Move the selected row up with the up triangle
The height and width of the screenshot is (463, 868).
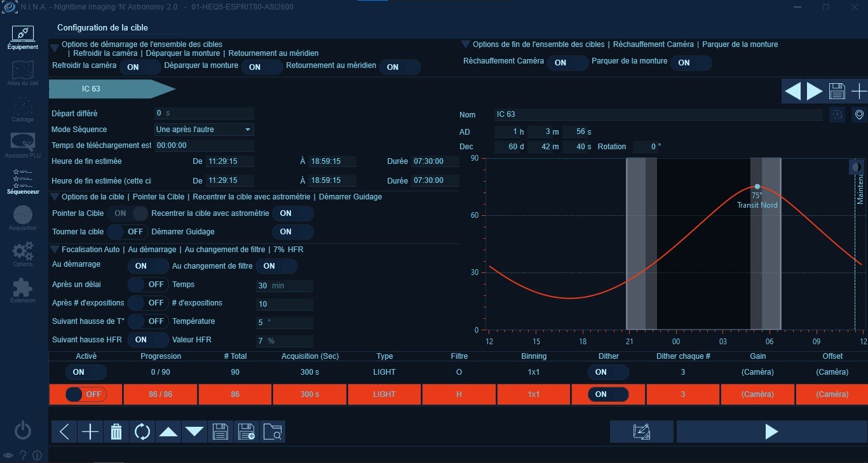[x=168, y=432]
